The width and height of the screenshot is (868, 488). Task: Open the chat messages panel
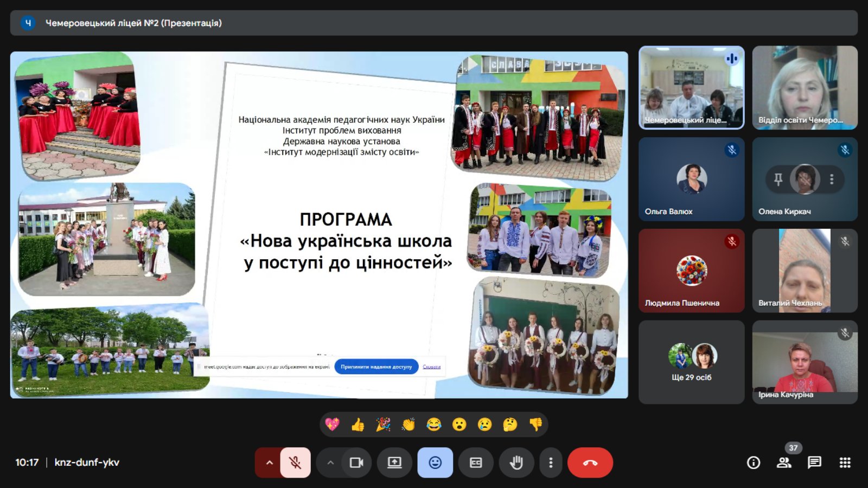(814, 463)
